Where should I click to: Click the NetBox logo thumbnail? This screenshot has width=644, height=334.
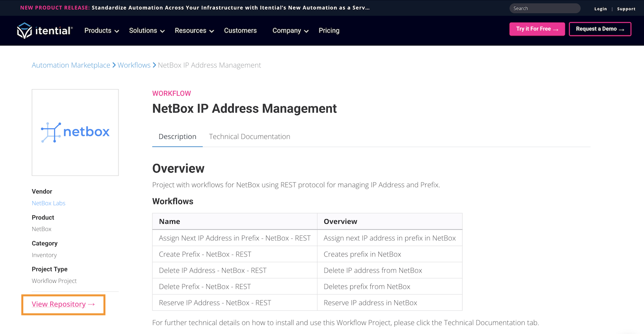point(75,132)
